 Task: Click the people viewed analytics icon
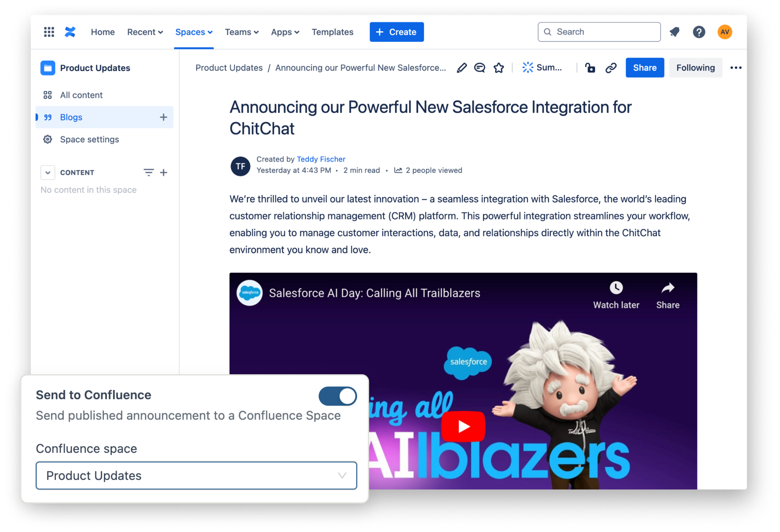[398, 170]
